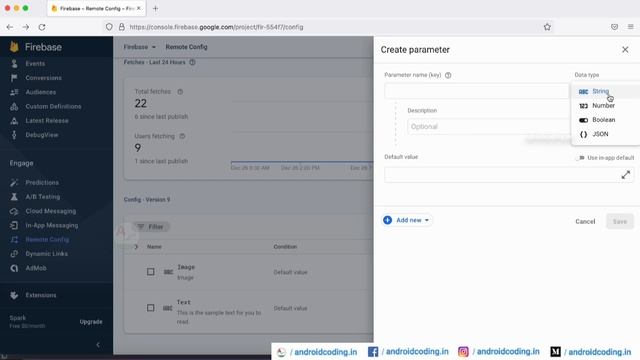Click the Engage section heading

point(21,163)
